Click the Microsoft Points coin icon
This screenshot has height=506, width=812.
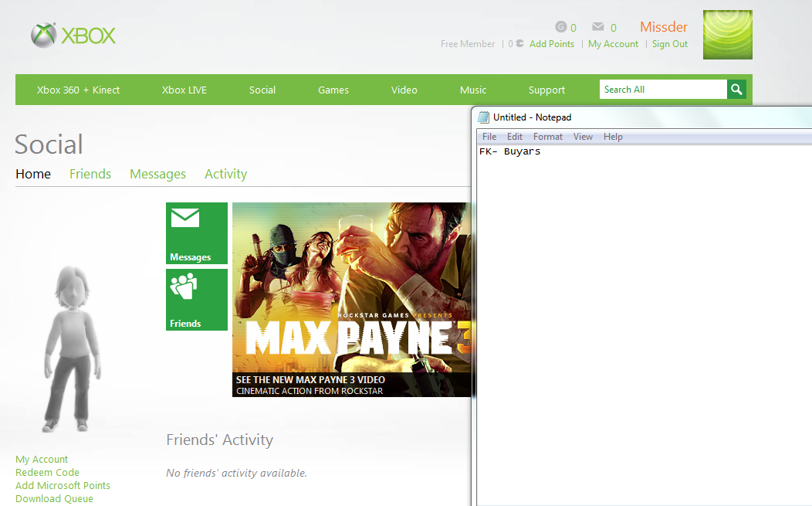519,43
